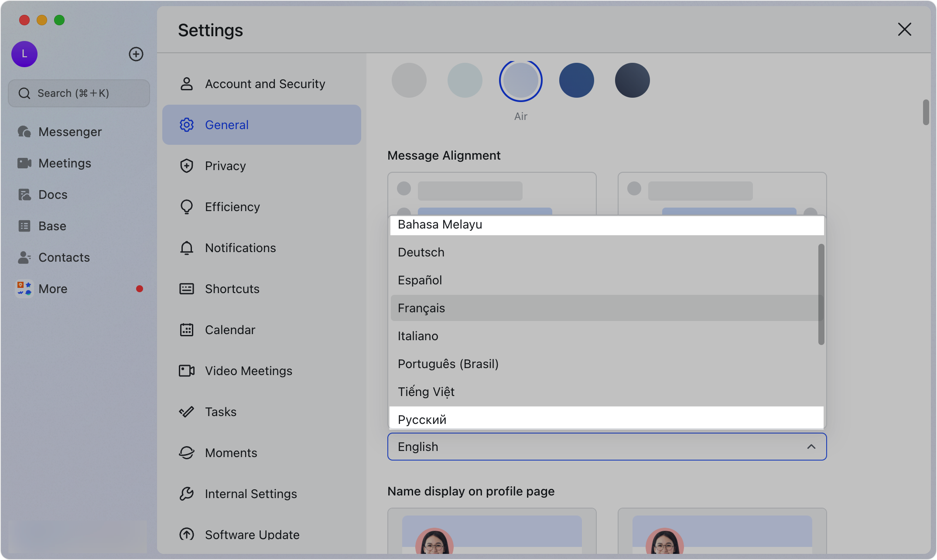Collapse the English language dropdown
The width and height of the screenshot is (937, 560).
click(x=811, y=447)
